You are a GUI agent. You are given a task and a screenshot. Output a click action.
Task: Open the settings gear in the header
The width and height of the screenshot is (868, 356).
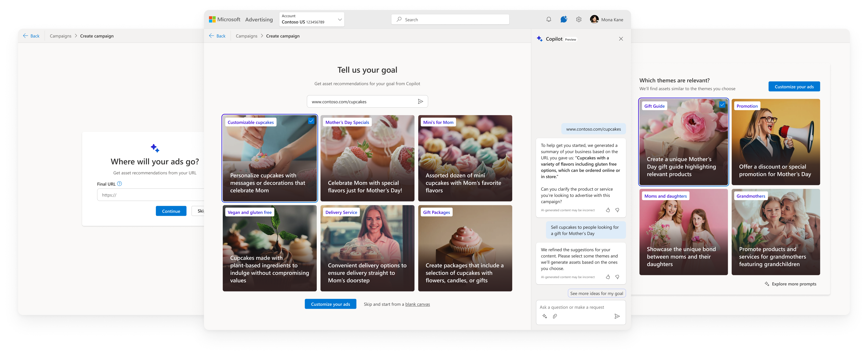pyautogui.click(x=579, y=20)
